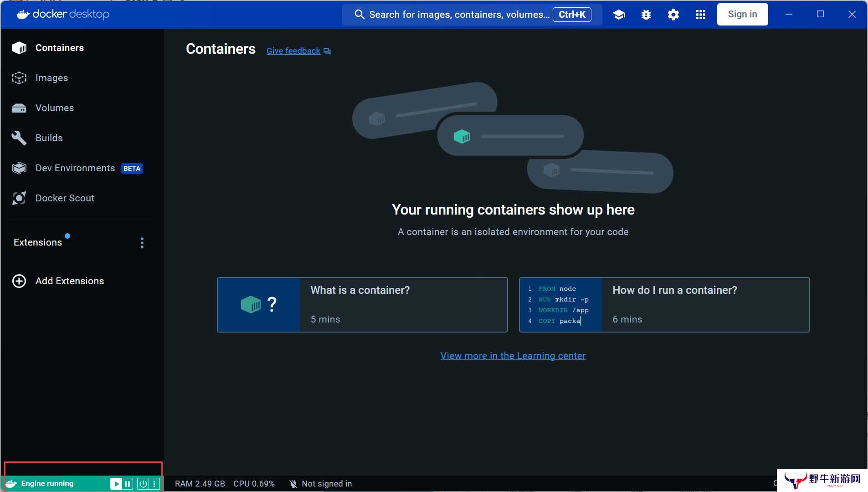Open Troubleshoot bug icon
The height and width of the screenshot is (492, 868).
tap(646, 15)
